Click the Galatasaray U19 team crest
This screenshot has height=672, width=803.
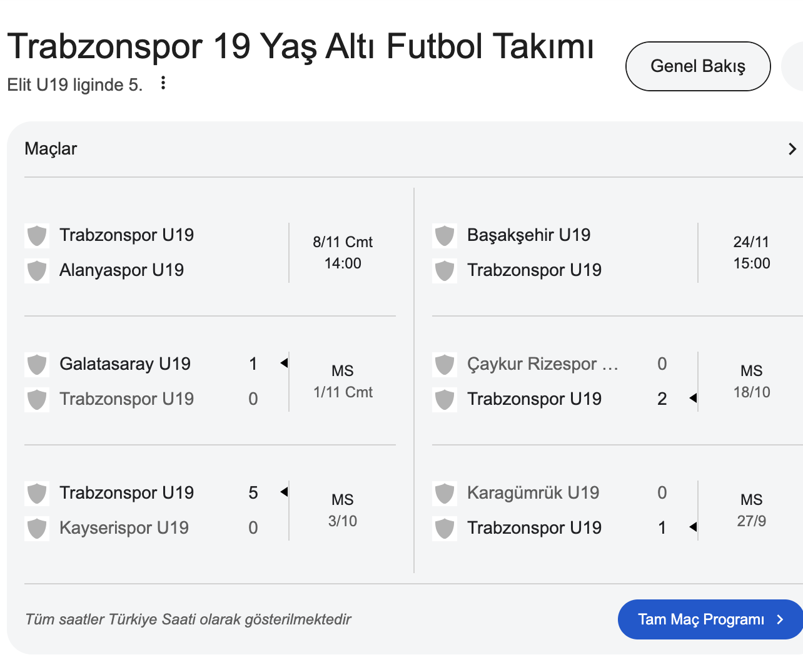pos(37,364)
